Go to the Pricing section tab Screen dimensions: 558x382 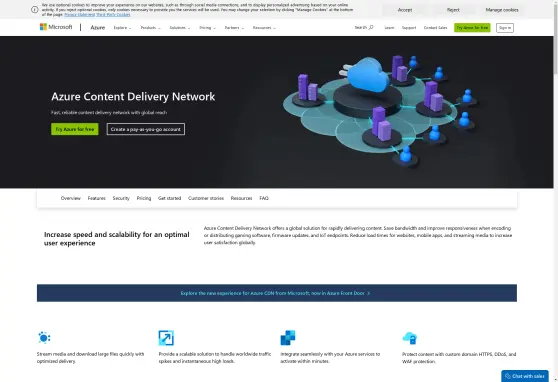point(144,198)
